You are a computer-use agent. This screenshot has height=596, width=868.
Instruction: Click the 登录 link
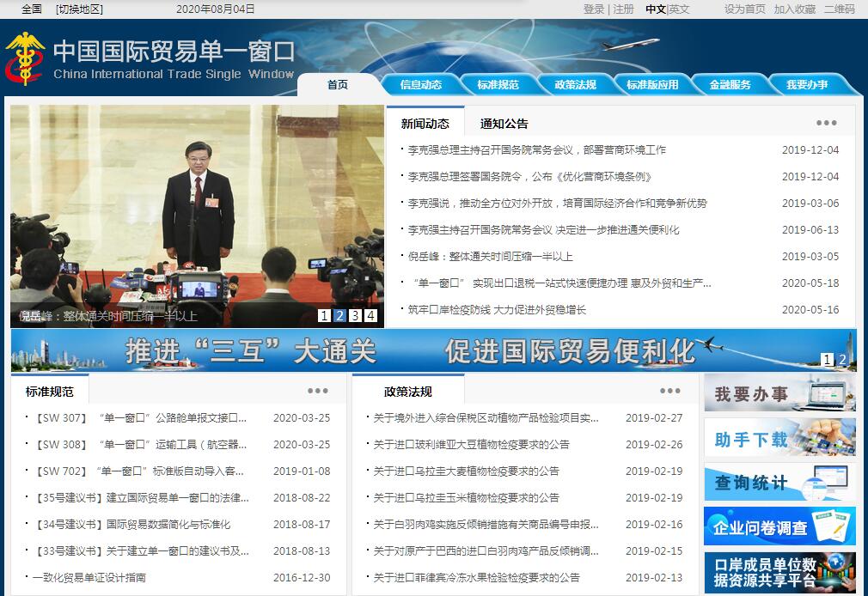[594, 9]
